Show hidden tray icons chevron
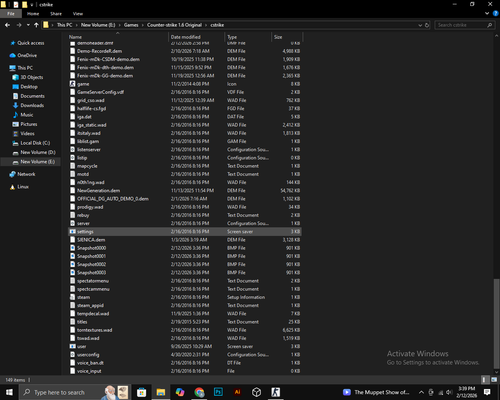Screen dimensions: 500x400 pyautogui.click(x=421, y=392)
